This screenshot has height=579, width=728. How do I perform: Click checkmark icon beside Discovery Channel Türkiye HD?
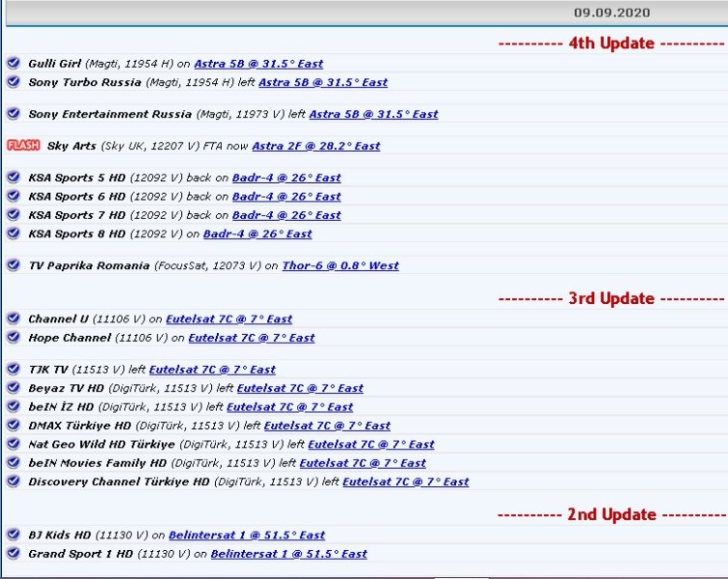(13, 481)
